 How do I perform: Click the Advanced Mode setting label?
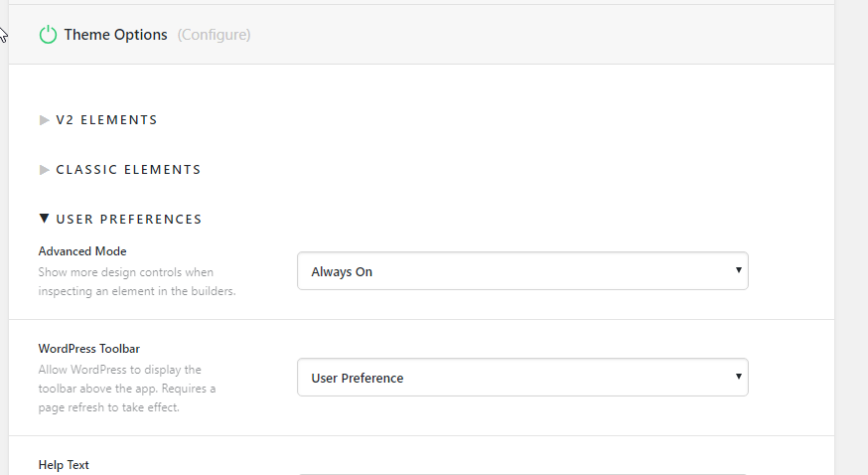coord(82,251)
